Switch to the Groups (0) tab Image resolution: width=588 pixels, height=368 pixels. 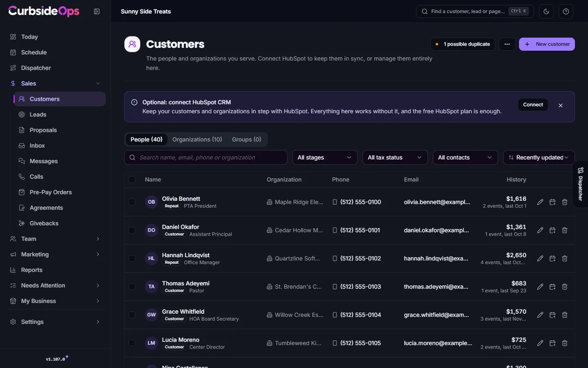click(247, 139)
